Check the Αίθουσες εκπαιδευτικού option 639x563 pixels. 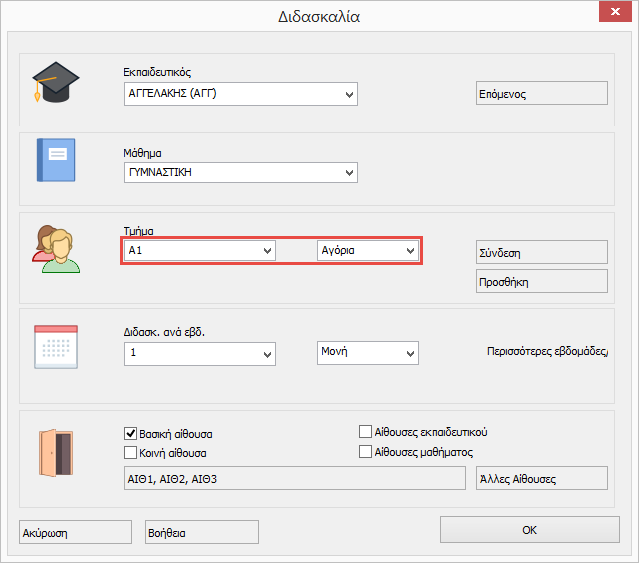click(366, 432)
